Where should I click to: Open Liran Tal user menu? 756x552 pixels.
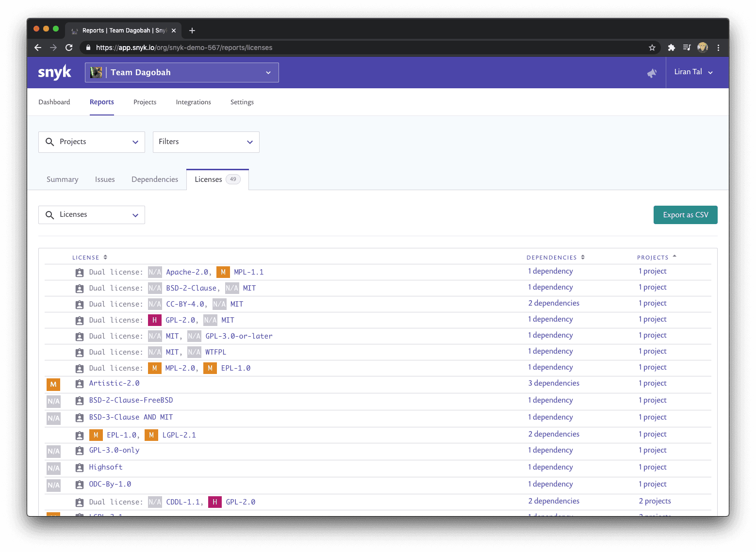pyautogui.click(x=693, y=72)
